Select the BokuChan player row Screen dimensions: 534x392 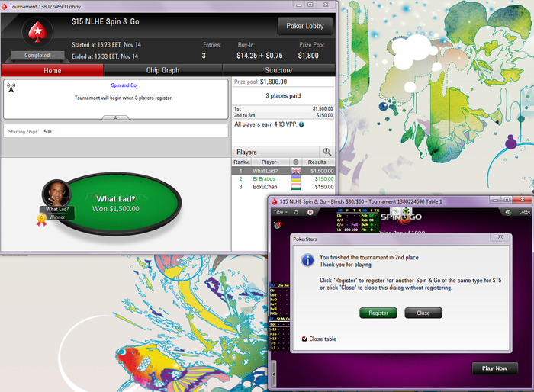point(283,187)
